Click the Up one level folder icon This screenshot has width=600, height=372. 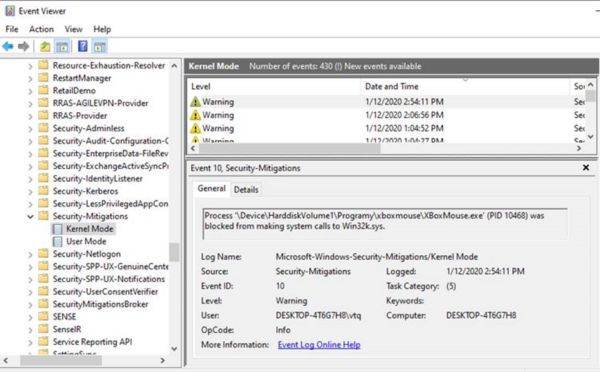coord(45,47)
